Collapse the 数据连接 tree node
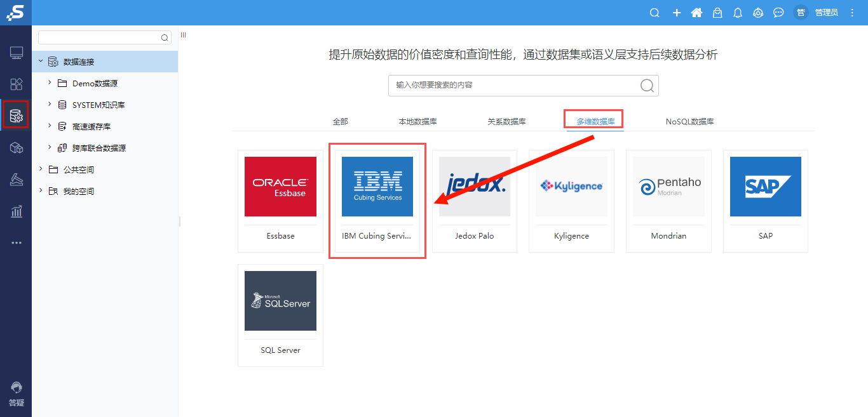Screen dimensions: 868x417 [41, 62]
